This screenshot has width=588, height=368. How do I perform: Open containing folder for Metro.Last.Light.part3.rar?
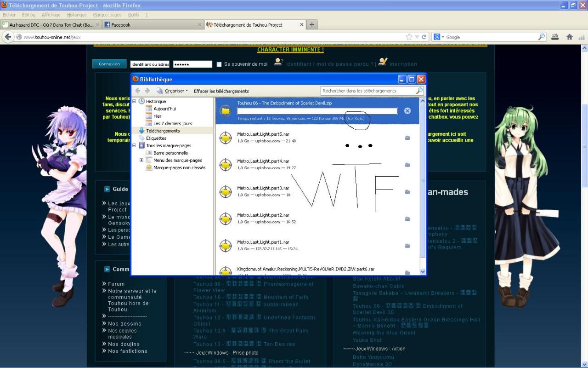(407, 192)
